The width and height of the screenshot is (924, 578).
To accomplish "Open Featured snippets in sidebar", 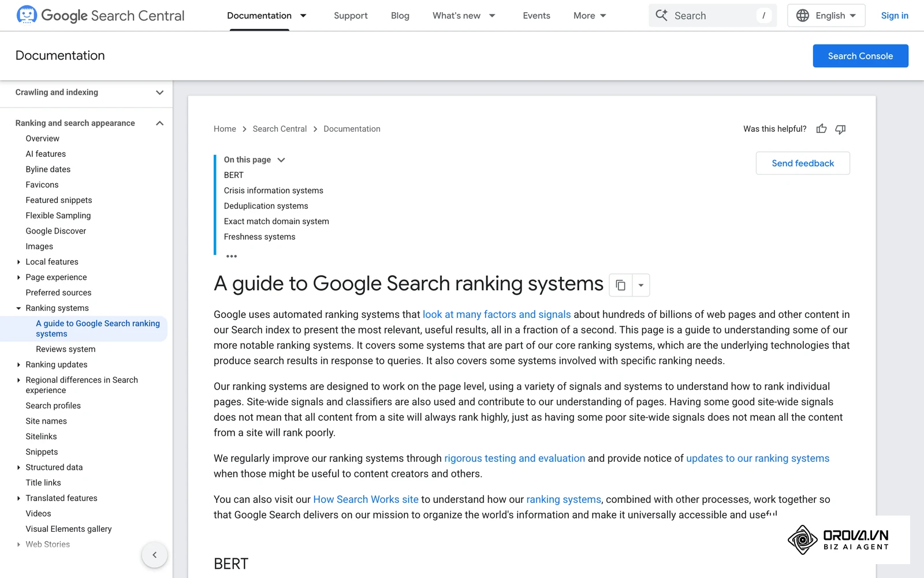I will [59, 200].
